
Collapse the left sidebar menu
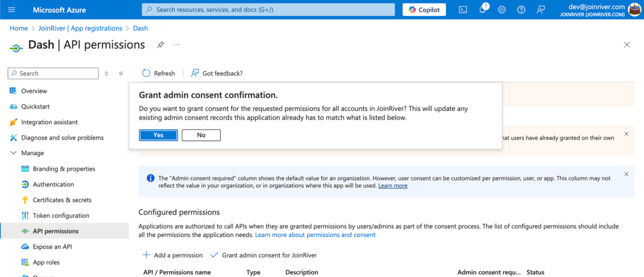click(121, 74)
